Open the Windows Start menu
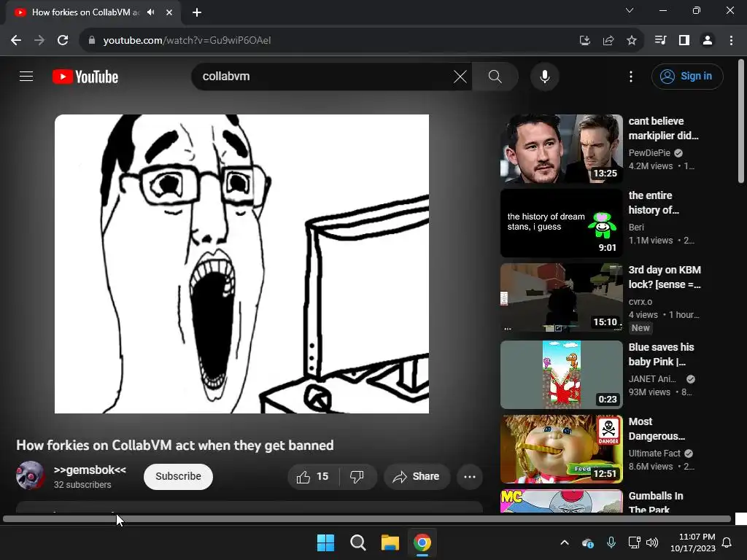 [x=326, y=542]
